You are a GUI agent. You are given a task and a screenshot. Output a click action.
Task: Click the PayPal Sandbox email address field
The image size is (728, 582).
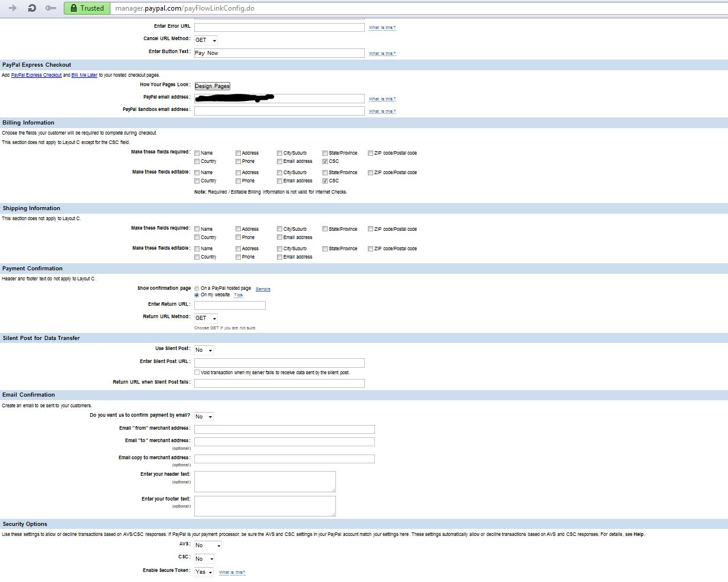point(279,111)
